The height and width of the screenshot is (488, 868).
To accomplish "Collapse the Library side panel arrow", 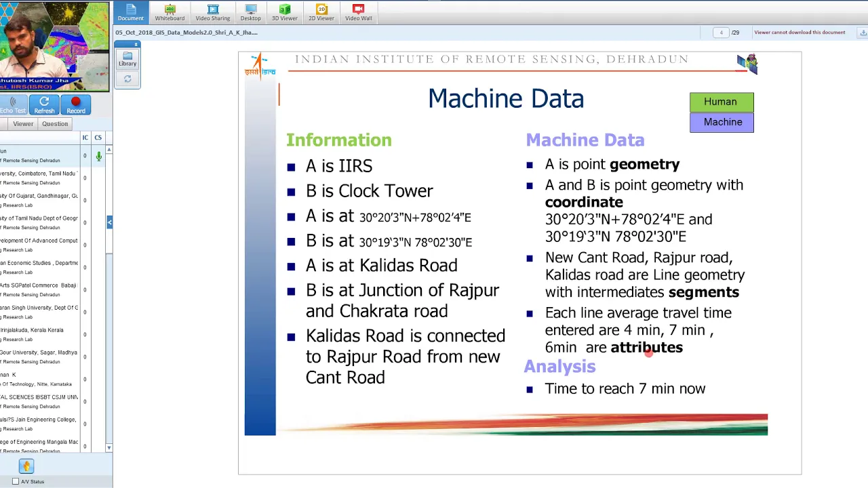I will [136, 45].
